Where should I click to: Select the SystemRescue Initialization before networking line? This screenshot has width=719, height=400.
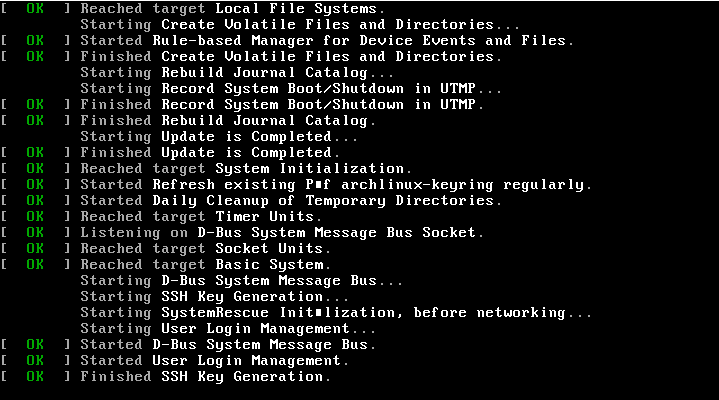click(x=336, y=313)
